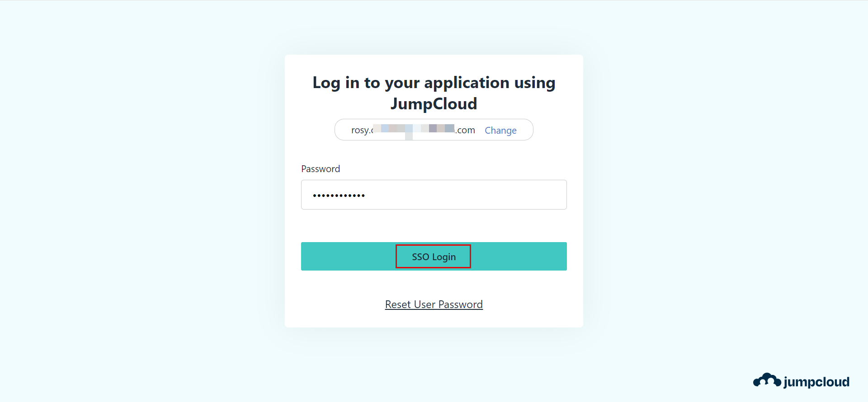Open the Reset User Password link
868x402 pixels.
[x=434, y=304]
